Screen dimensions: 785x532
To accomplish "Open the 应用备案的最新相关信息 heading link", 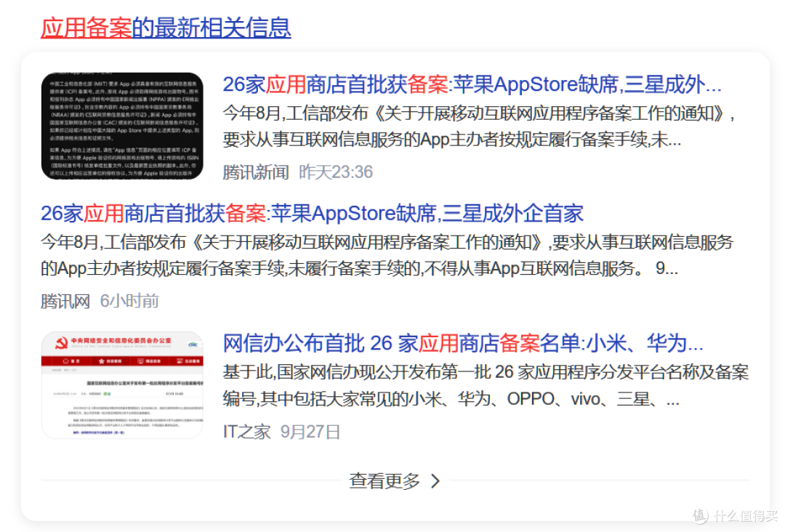I will point(166,28).
